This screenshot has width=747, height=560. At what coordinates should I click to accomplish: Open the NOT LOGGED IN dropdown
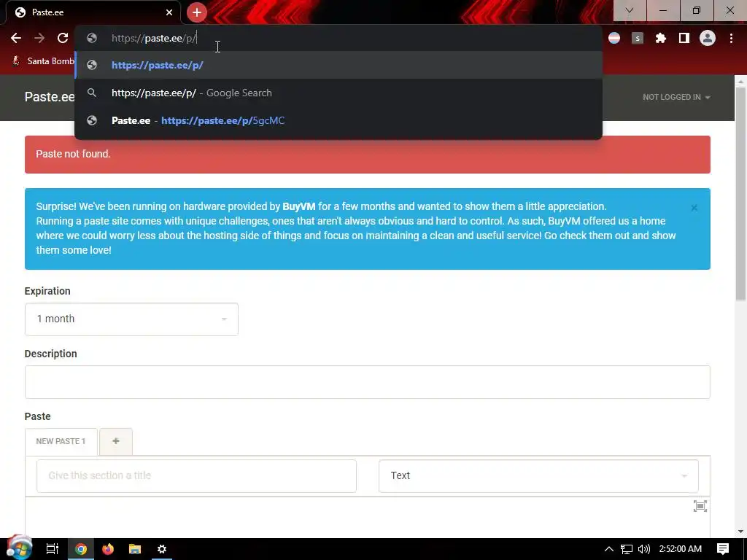point(676,97)
